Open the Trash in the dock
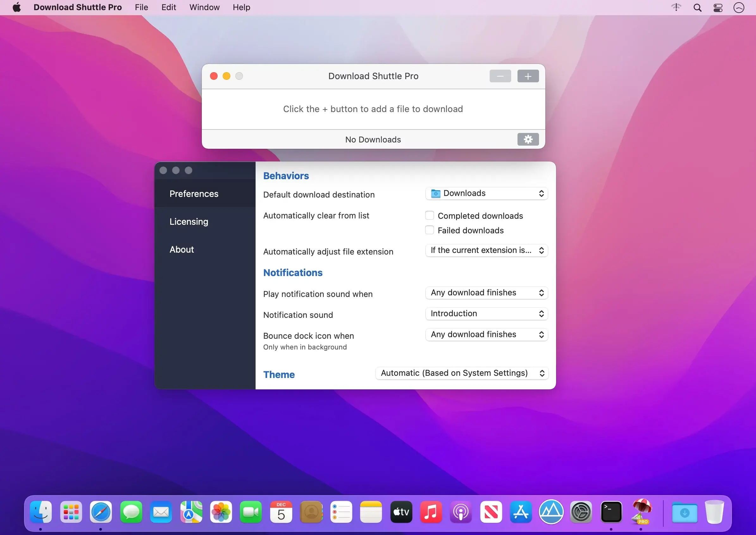 [x=714, y=512]
